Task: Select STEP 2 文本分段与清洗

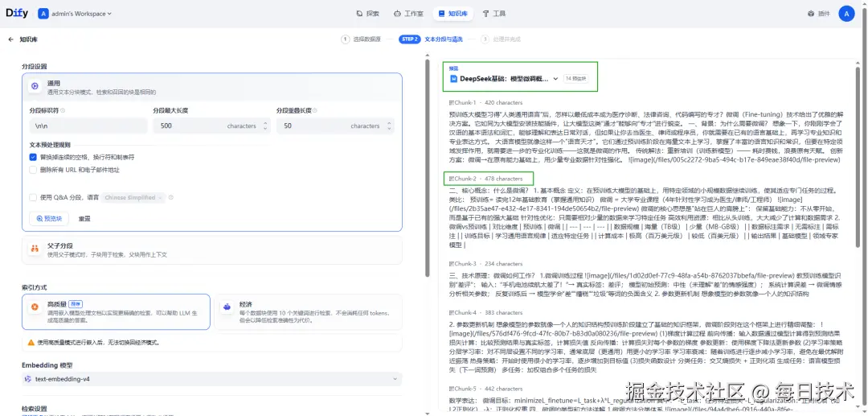Action: (x=431, y=39)
